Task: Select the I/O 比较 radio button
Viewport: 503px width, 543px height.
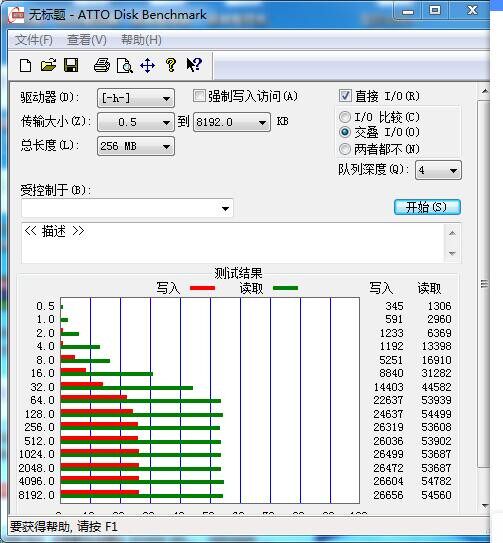Action: (345, 117)
